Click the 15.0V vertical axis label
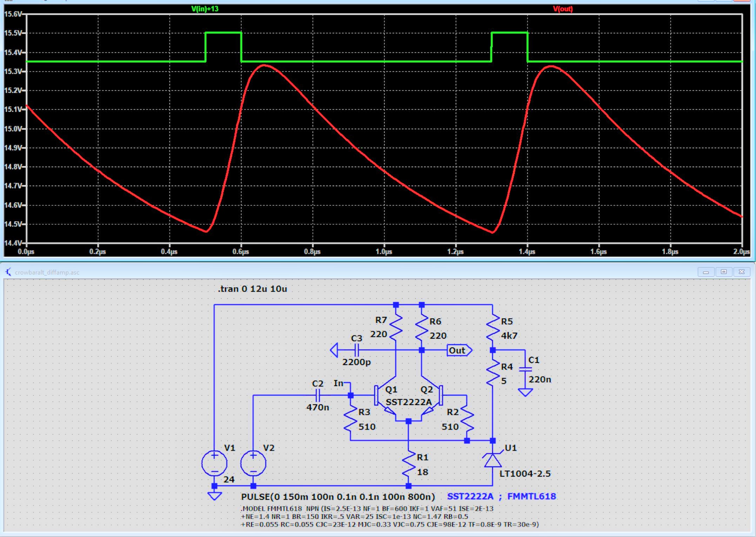Screen dimensions: 756x537 (x=13, y=128)
